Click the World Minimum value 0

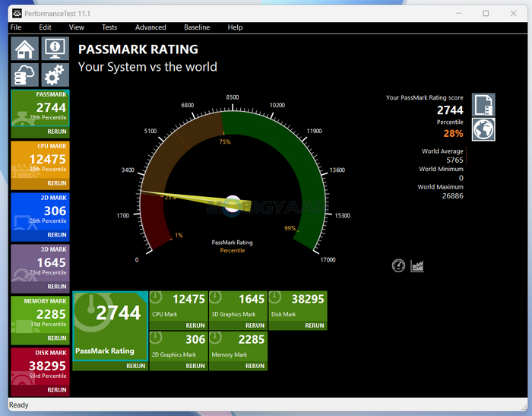pos(461,178)
